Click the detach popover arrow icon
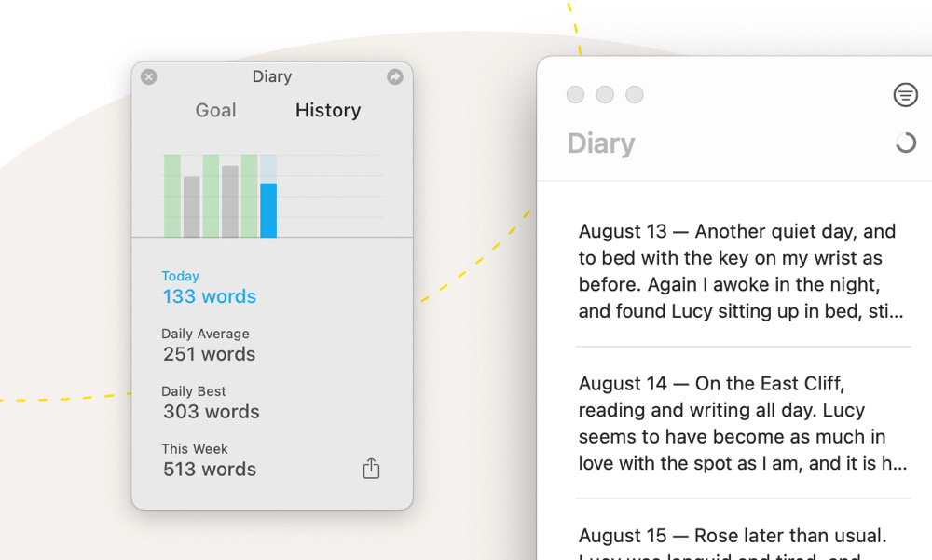 395,77
